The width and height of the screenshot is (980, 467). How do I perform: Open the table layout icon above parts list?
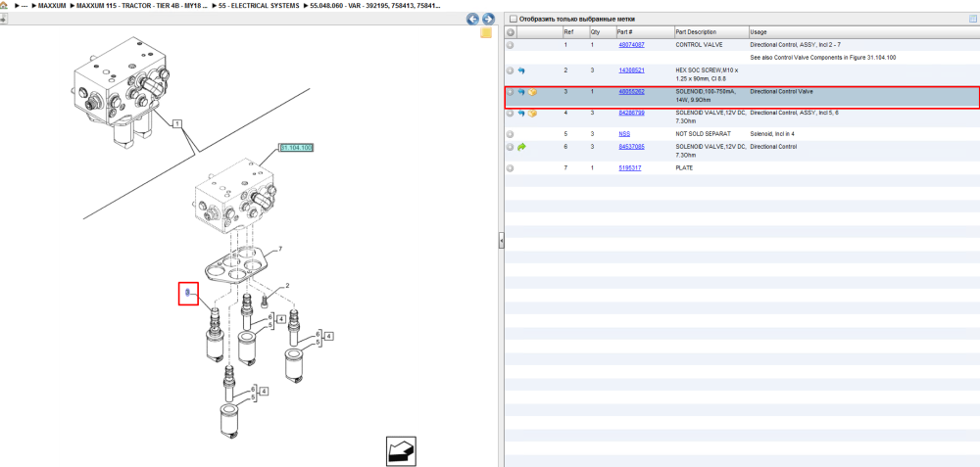pos(972,19)
